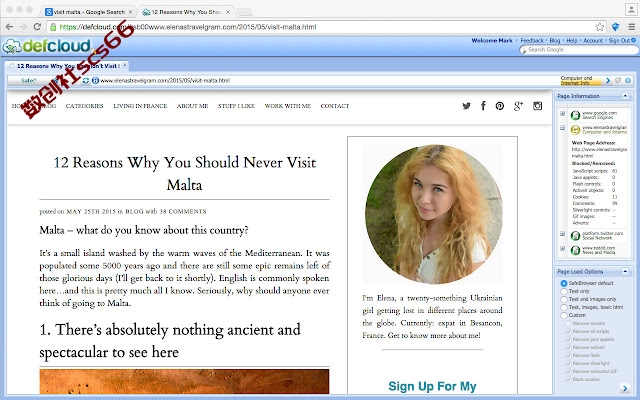Toggle the Remove java applets checkbox
This screenshot has width=640, height=400.
(x=568, y=339)
